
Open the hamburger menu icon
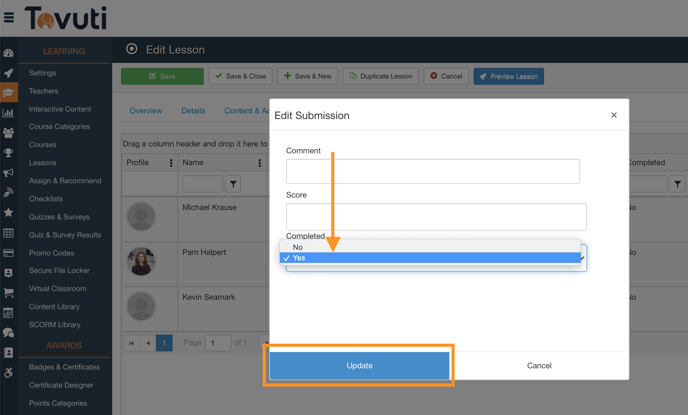click(9, 17)
